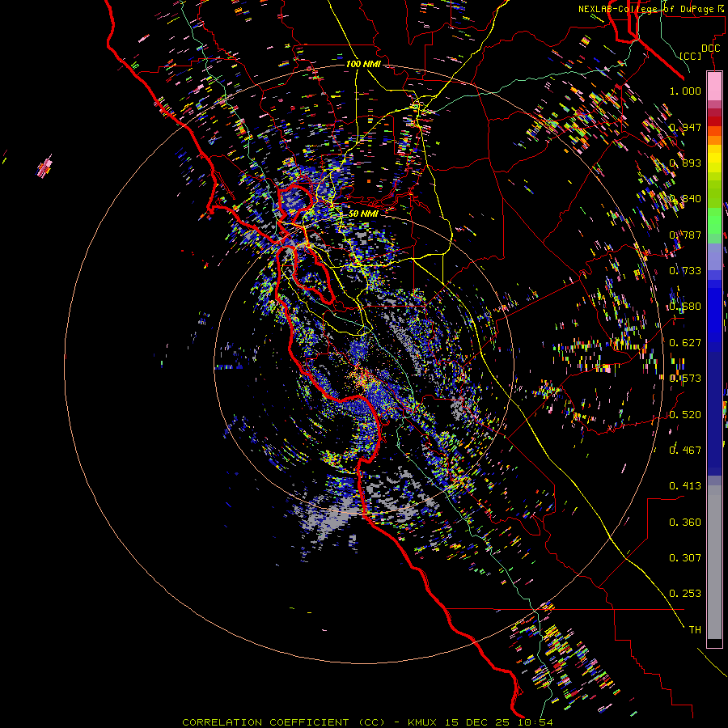Click the large gray color bar segment
Screen dimensions: 728x728
(x=714, y=562)
